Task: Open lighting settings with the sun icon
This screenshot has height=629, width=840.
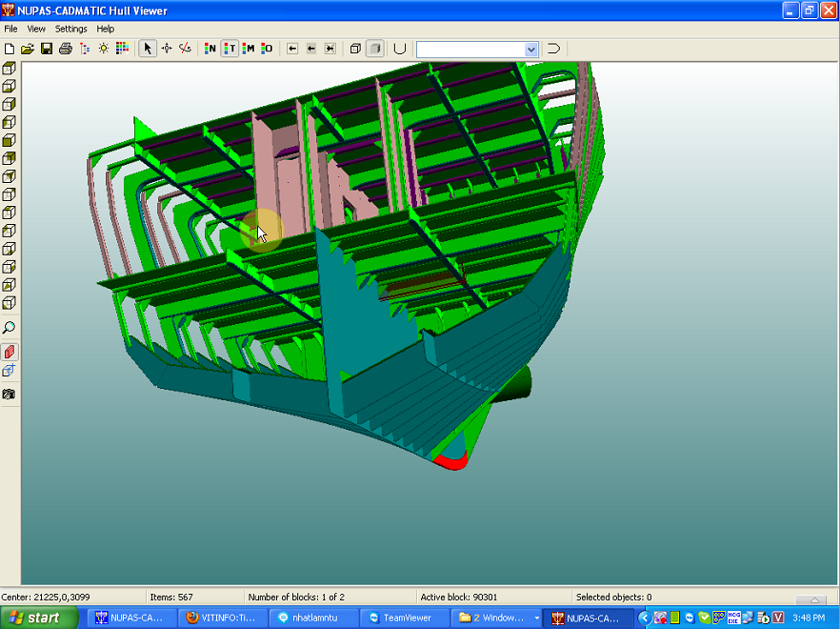Action: 104,49
